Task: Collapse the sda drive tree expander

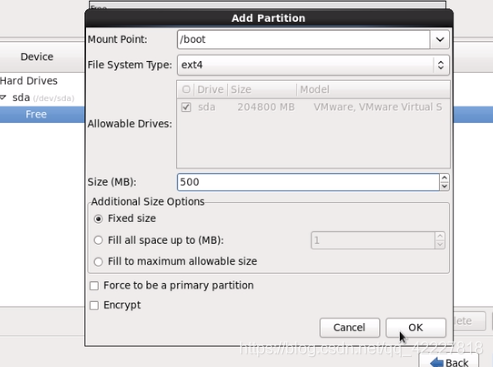Action: (x=3, y=97)
